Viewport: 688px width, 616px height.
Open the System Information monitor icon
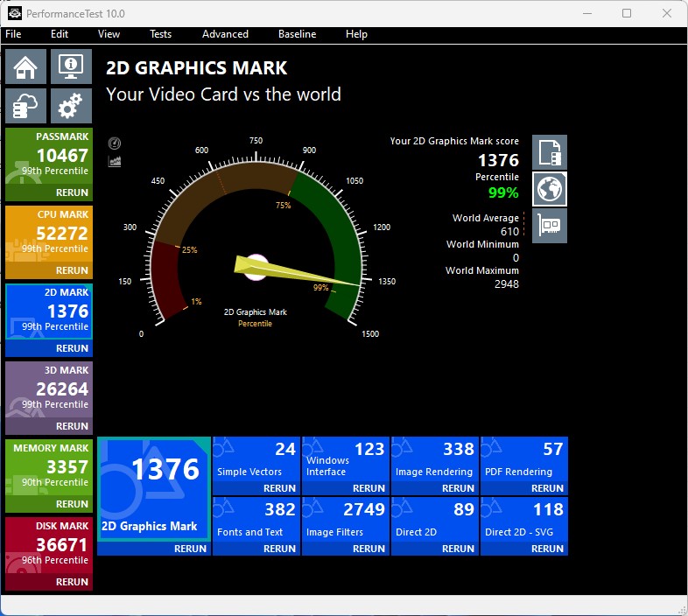coord(71,66)
